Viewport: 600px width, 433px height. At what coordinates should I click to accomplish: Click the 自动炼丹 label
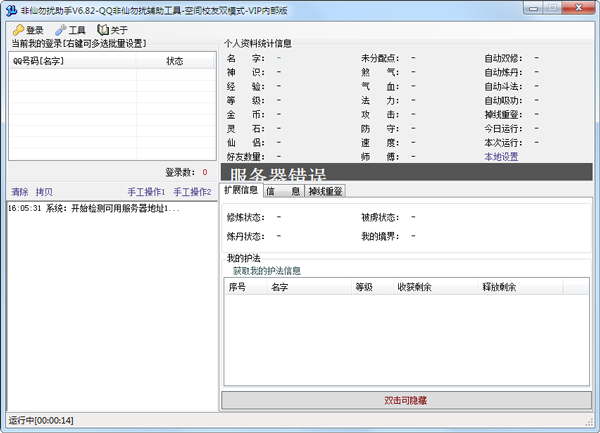(503, 73)
